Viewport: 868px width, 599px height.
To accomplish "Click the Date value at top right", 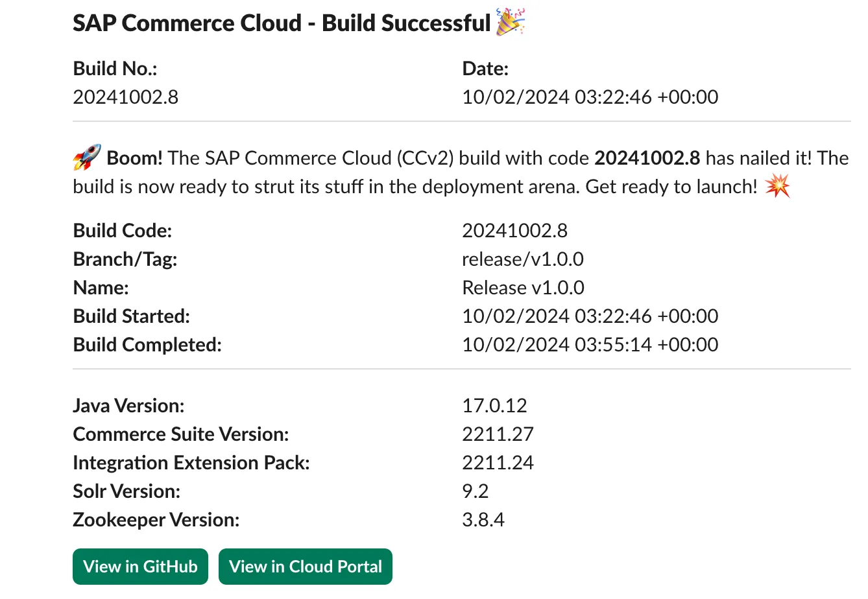I will (590, 97).
